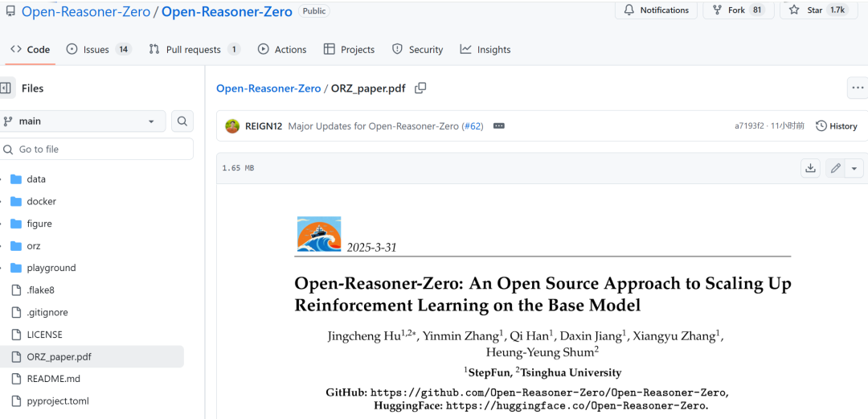
Task: Click the repository icon beside the title
Action: coord(10,11)
